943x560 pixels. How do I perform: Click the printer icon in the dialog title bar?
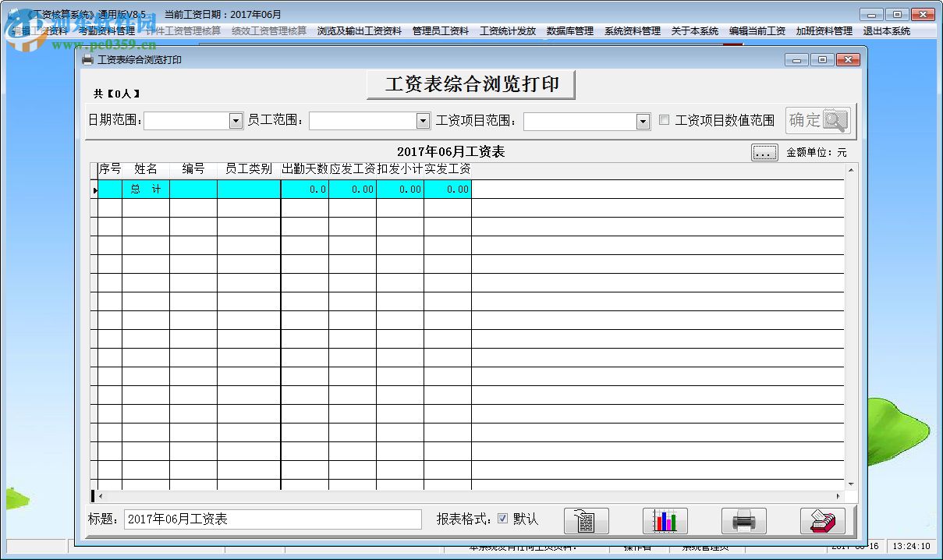click(87, 60)
